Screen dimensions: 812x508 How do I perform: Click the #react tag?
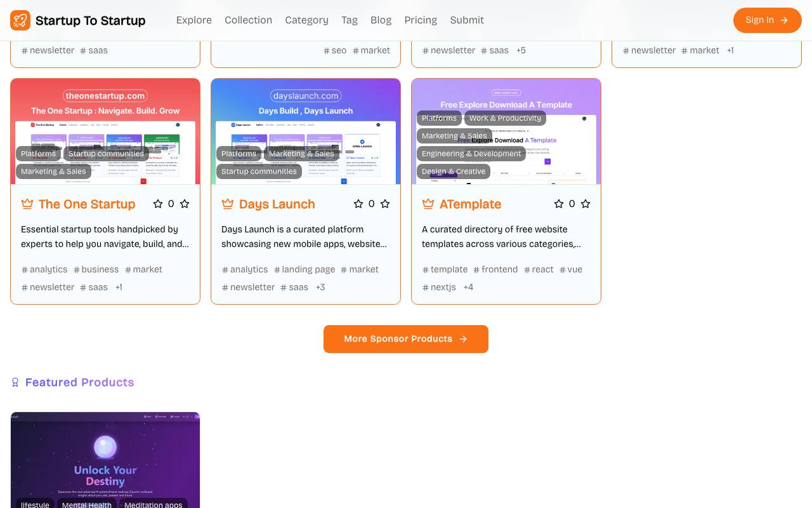point(539,269)
